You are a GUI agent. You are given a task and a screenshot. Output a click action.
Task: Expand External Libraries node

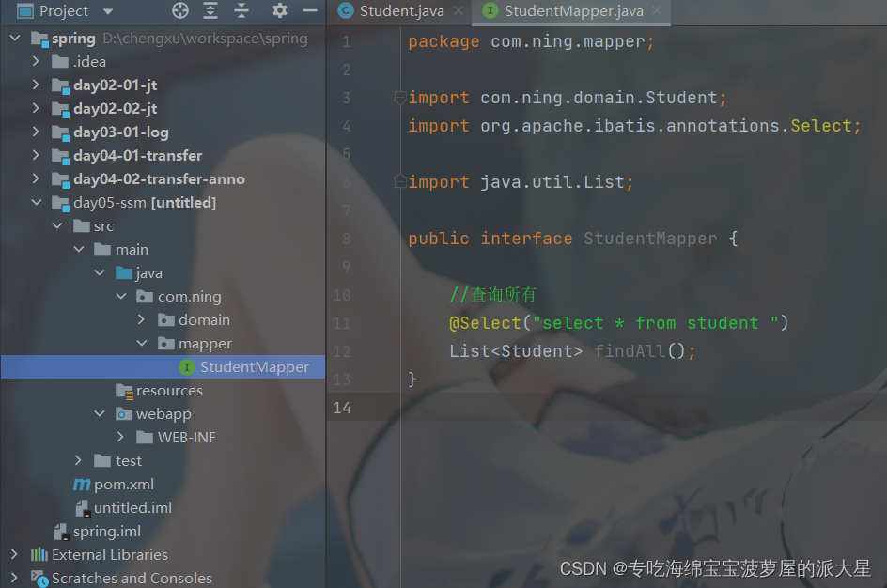point(15,554)
